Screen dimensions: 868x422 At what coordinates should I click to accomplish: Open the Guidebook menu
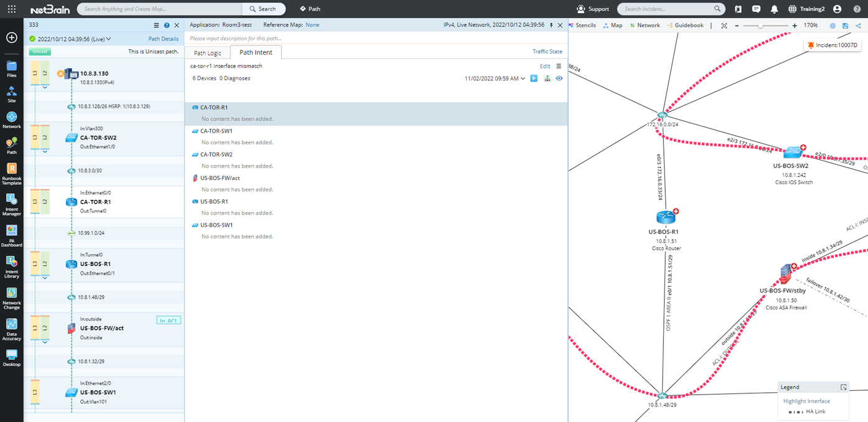click(685, 26)
